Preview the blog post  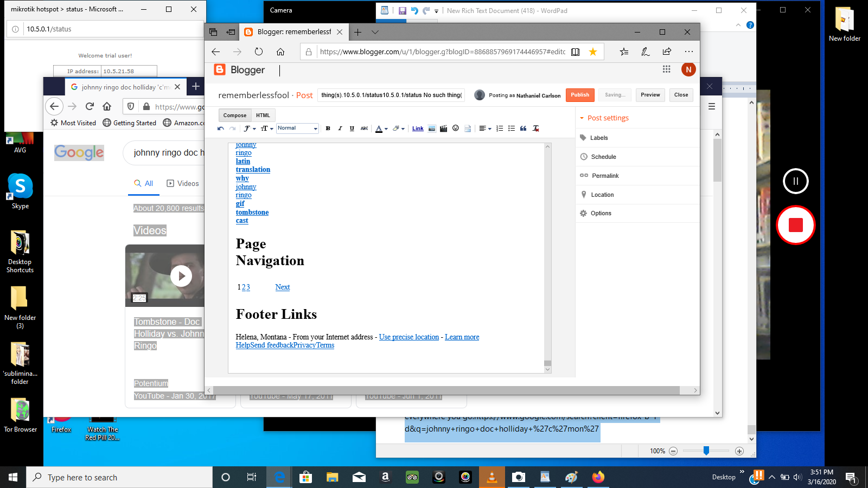tap(650, 95)
